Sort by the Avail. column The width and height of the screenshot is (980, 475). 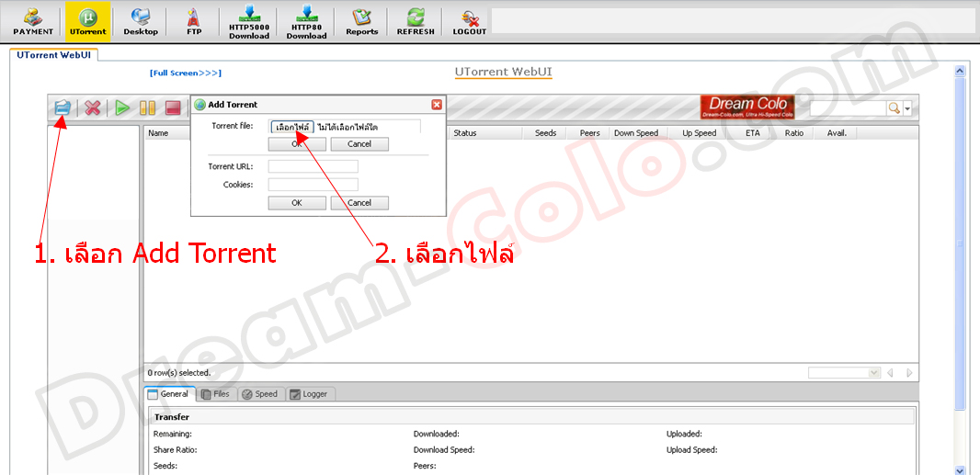click(836, 133)
